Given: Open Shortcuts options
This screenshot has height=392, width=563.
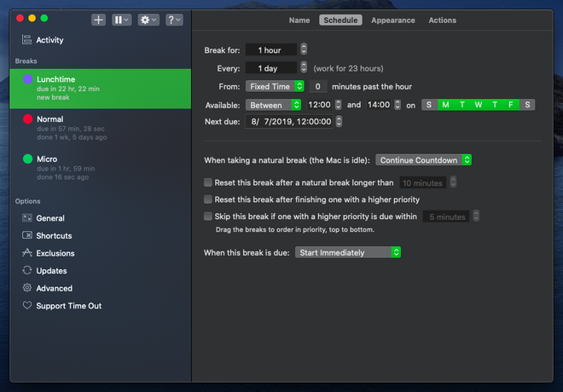Looking at the screenshot, I should click(54, 236).
